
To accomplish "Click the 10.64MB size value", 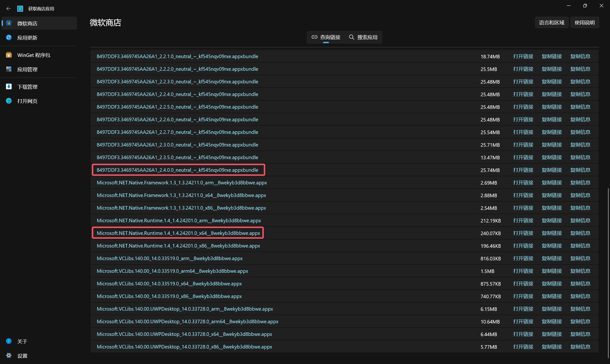I will pos(490,322).
